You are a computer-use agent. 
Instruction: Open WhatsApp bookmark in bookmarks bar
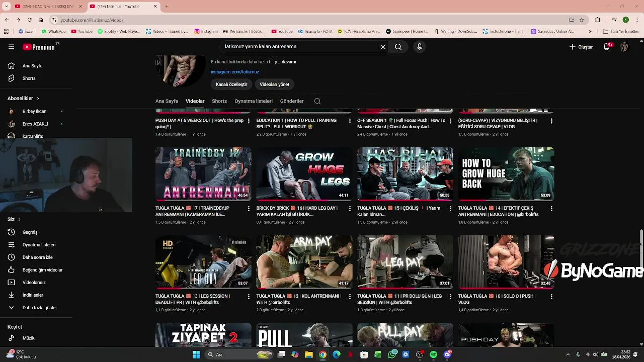pyautogui.click(x=53, y=31)
